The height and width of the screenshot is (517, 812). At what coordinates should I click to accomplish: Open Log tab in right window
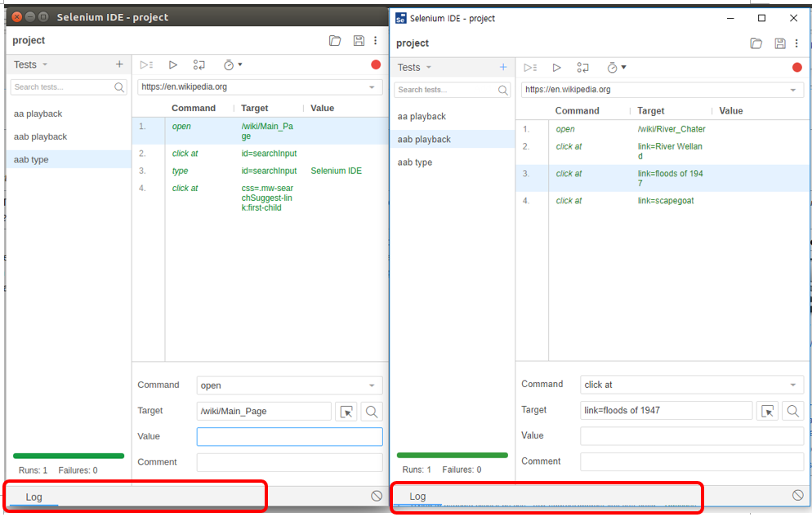pos(417,497)
